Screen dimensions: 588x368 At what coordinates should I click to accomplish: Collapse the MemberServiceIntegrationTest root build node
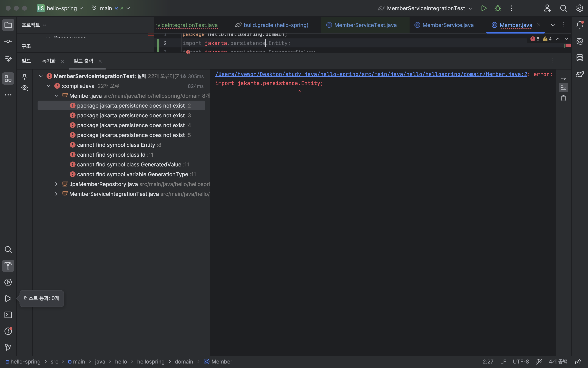41,76
